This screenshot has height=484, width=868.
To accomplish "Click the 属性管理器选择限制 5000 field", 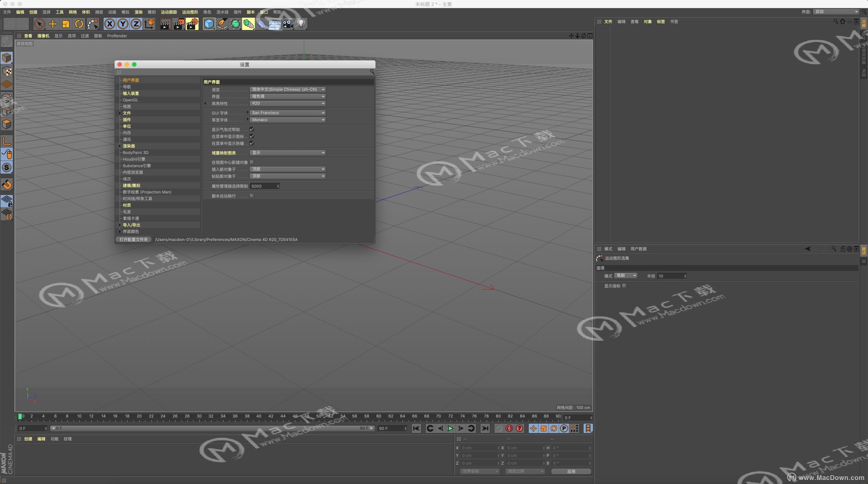I will point(265,186).
